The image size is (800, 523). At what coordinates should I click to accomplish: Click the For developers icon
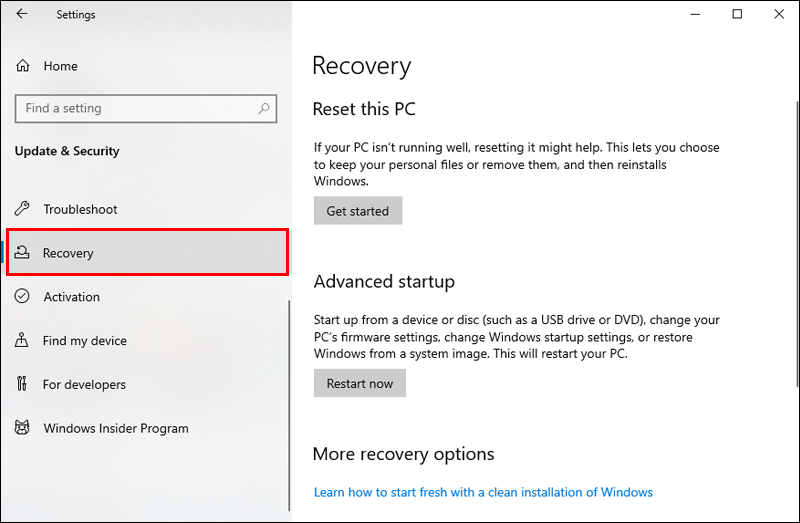click(23, 385)
